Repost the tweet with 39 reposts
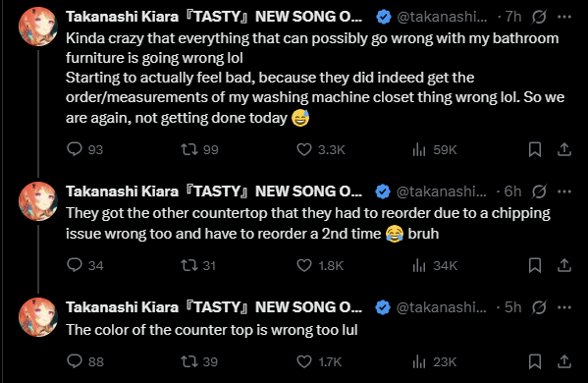This screenshot has width=588, height=383. click(x=189, y=361)
